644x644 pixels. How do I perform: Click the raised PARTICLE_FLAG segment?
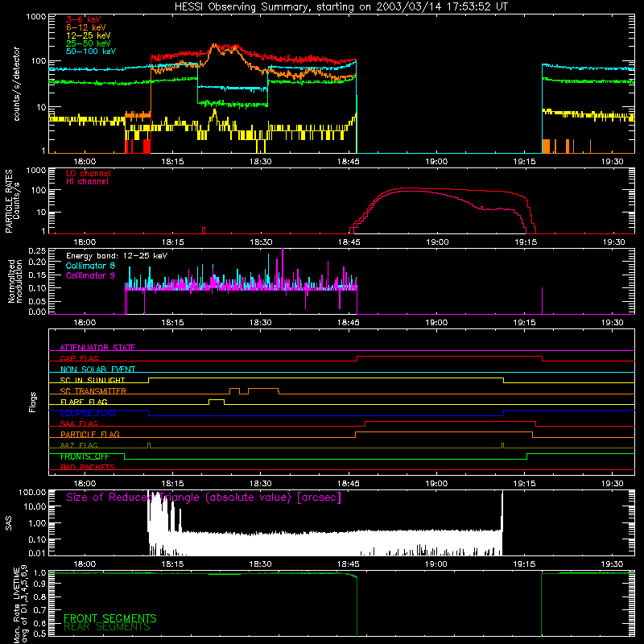(444, 432)
